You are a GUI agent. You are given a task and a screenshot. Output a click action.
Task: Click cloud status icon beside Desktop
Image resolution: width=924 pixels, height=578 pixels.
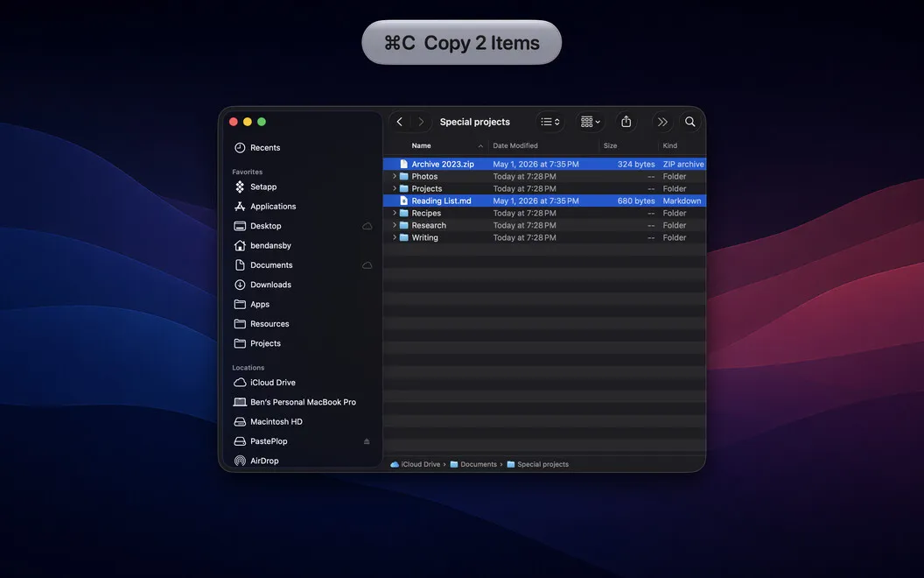tap(367, 226)
